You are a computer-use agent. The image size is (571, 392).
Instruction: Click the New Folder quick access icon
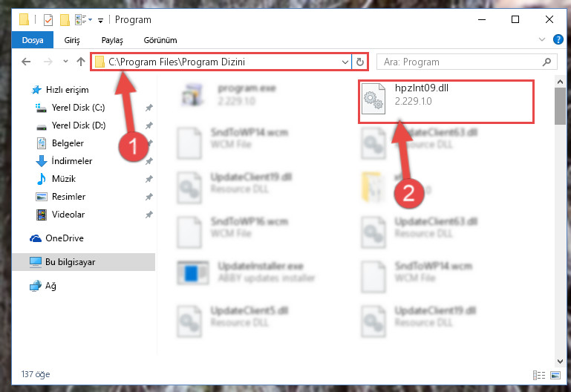pyautogui.click(x=65, y=19)
